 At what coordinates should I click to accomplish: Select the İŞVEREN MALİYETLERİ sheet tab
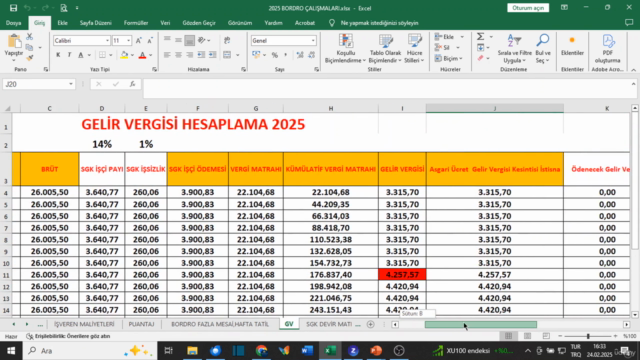click(x=84, y=324)
